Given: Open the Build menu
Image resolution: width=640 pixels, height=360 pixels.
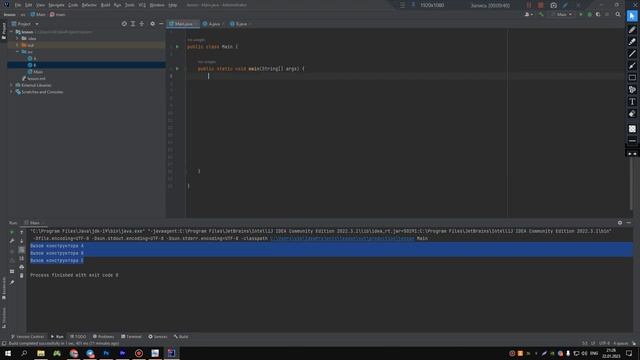Looking at the screenshot, I should tap(105, 5).
